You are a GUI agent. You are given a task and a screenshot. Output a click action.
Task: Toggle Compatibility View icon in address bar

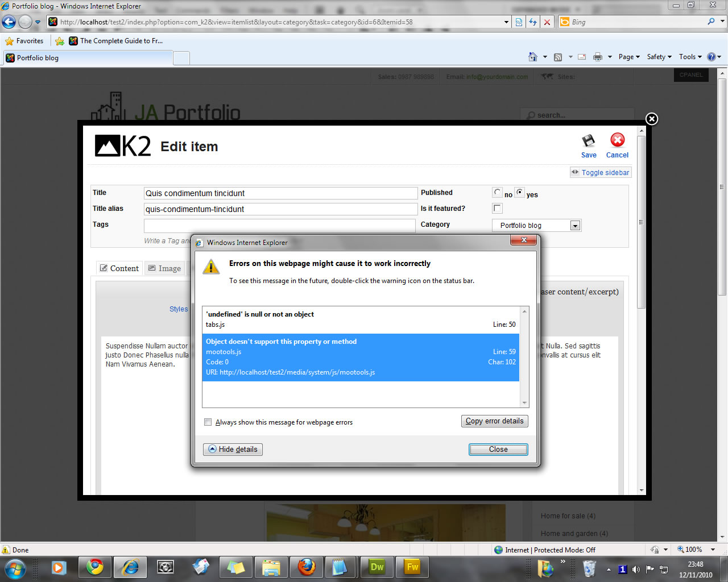coord(519,22)
